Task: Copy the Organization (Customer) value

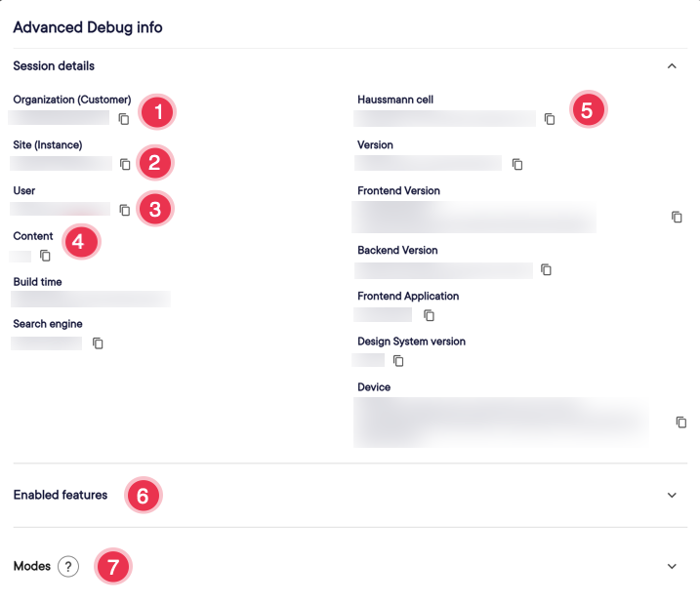Action: tap(124, 119)
